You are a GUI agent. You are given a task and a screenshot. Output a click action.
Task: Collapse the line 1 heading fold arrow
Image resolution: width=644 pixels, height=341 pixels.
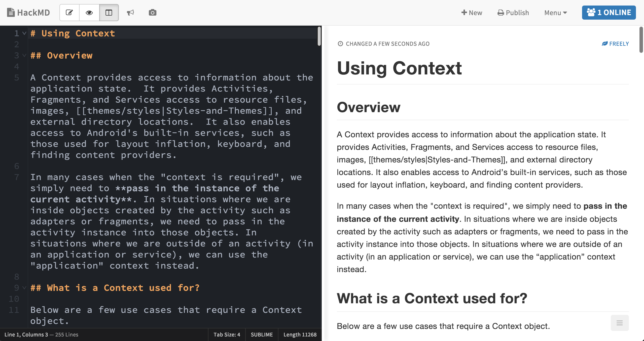point(24,33)
